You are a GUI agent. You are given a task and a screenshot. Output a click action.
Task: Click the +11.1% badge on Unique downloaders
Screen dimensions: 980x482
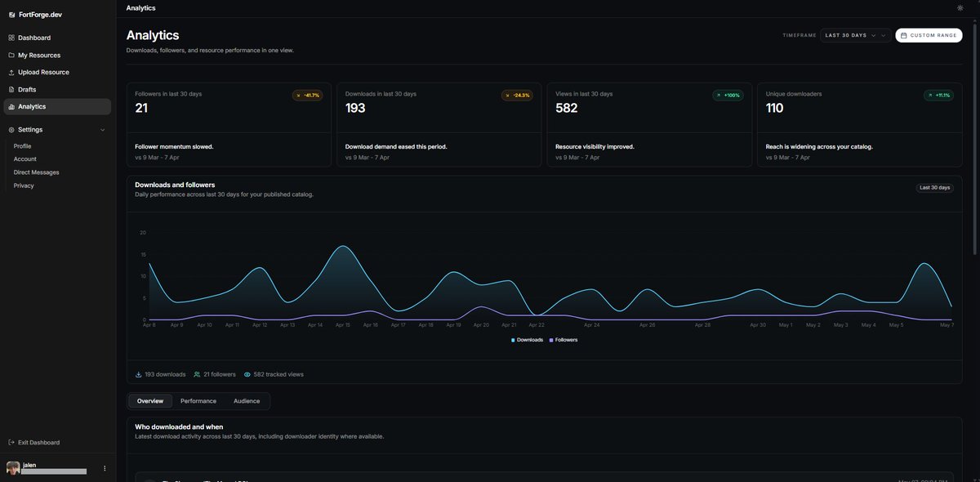938,96
